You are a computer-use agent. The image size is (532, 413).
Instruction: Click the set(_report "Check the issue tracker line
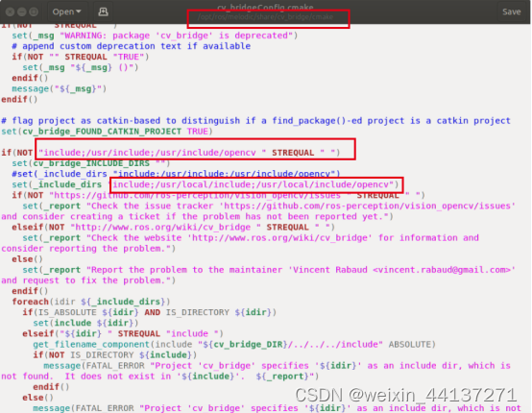pos(269,206)
